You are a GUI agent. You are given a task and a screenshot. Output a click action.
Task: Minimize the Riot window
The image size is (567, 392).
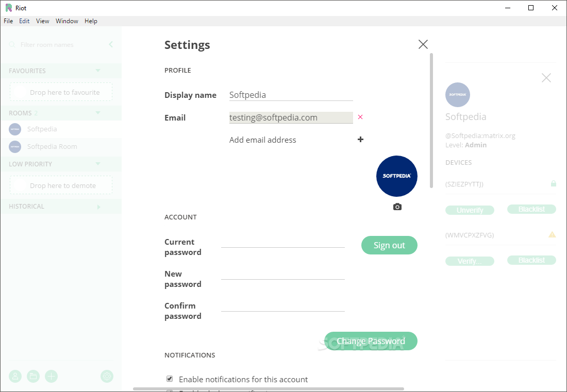click(x=507, y=8)
